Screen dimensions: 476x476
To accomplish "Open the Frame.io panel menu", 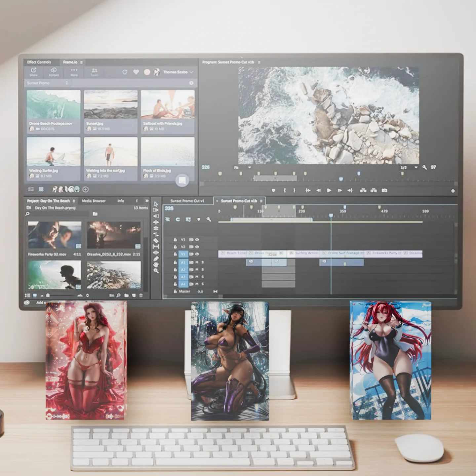I will coord(81,62).
